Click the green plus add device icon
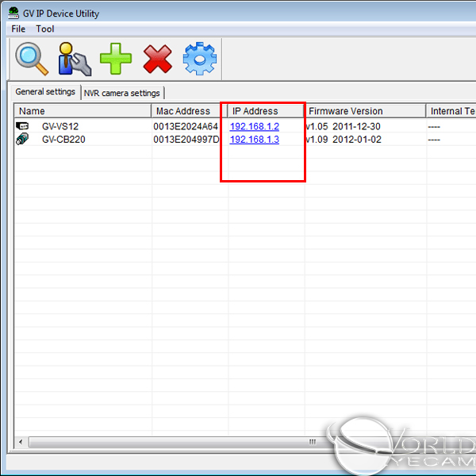 tap(116, 59)
